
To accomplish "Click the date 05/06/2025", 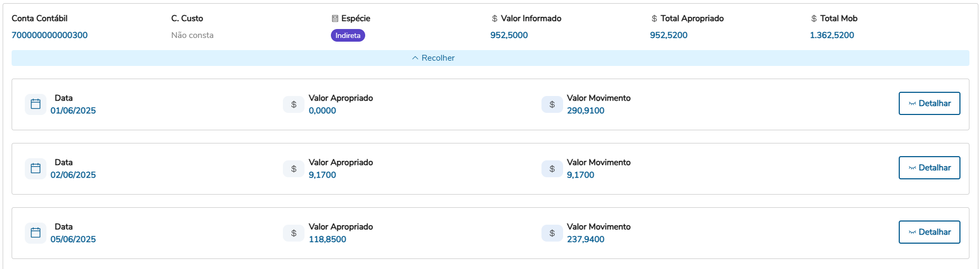I will (x=73, y=239).
